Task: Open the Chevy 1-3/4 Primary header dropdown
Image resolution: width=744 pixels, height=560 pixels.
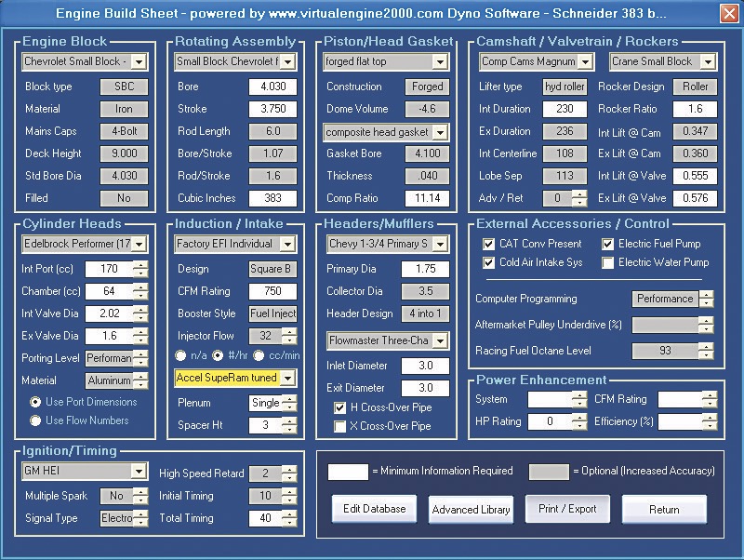Action: tap(440, 244)
